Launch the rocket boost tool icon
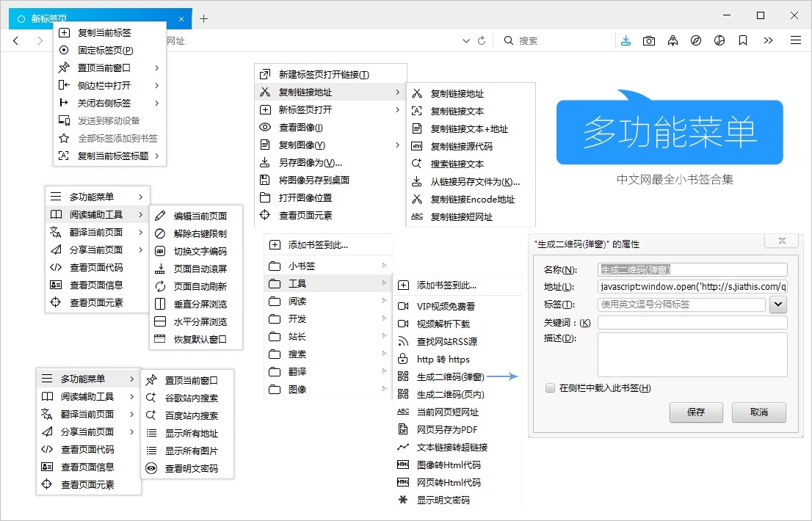This screenshot has width=812, height=521. point(673,41)
